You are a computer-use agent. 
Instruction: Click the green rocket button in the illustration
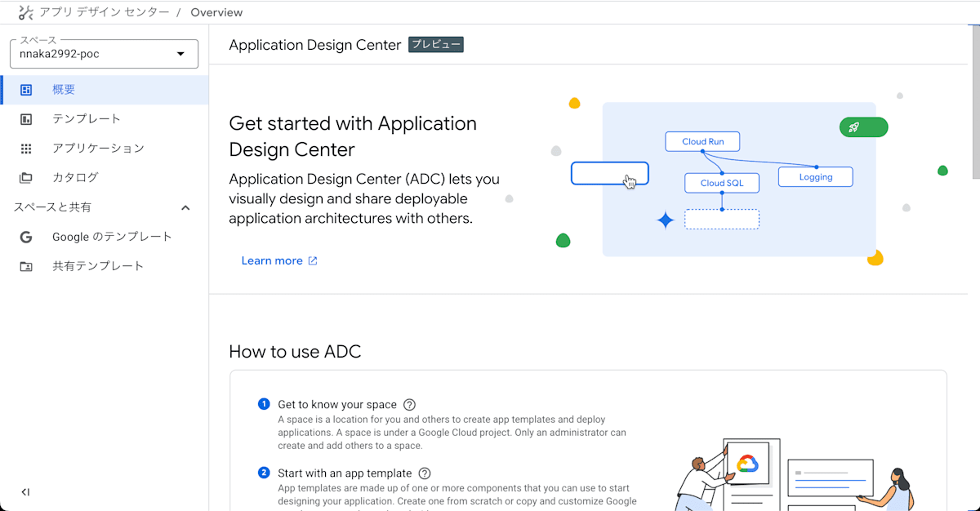[863, 127]
